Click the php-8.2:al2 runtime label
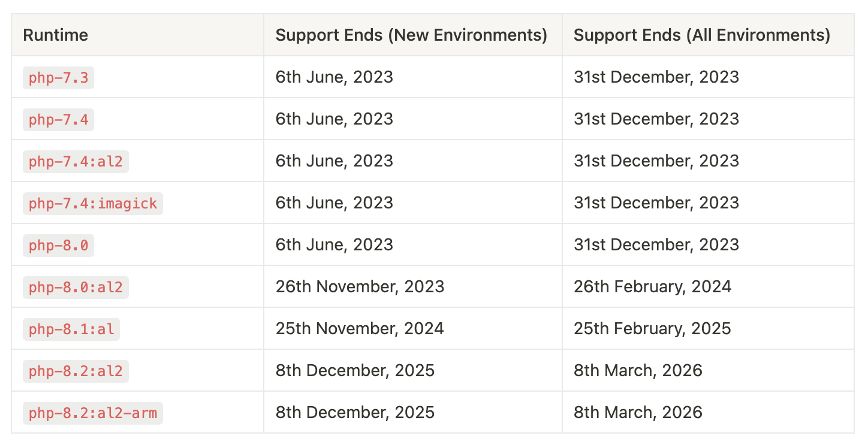The image size is (868, 448). 76,371
